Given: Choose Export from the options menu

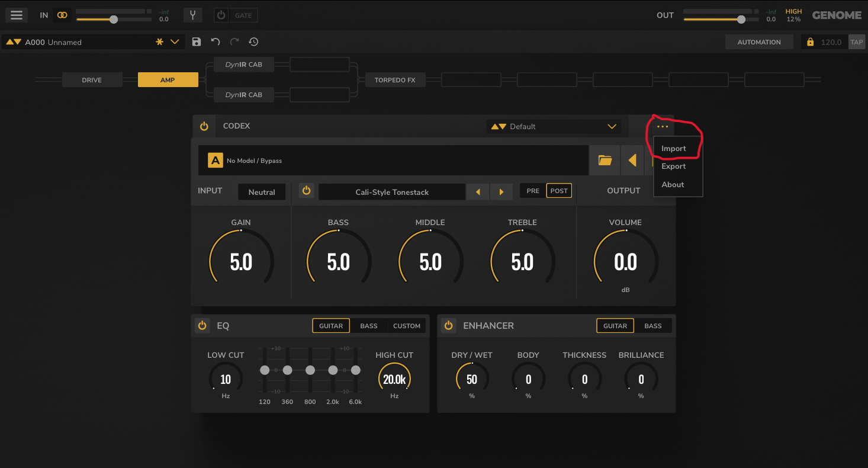Looking at the screenshot, I should (x=674, y=166).
